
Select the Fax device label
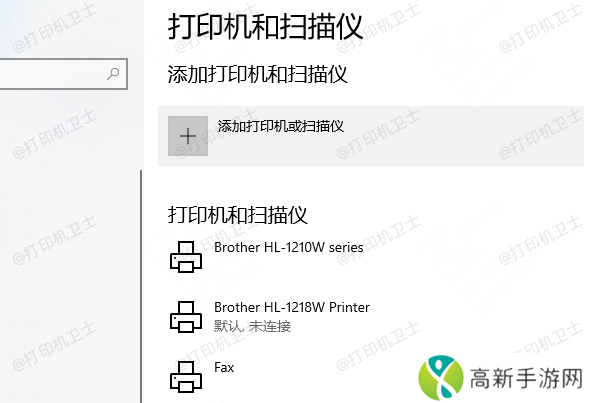[x=224, y=367]
